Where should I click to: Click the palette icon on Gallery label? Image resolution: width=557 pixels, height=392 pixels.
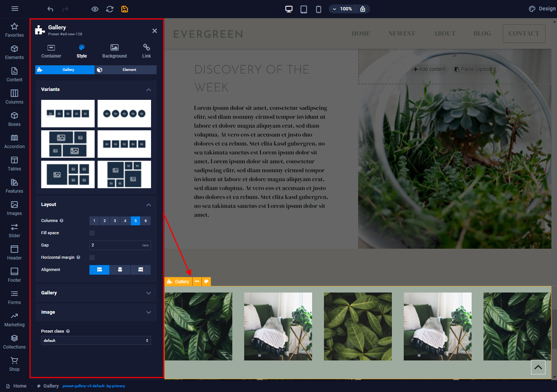[206, 281]
